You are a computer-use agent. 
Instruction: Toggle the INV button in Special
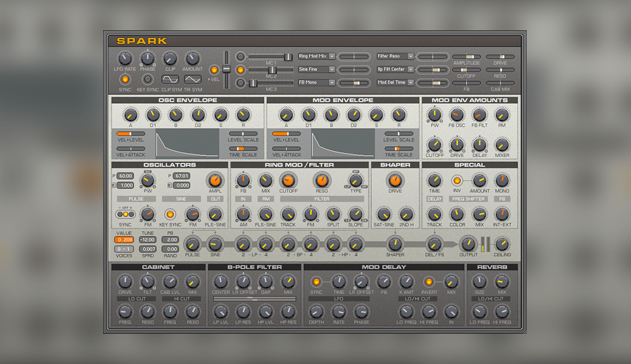click(457, 181)
